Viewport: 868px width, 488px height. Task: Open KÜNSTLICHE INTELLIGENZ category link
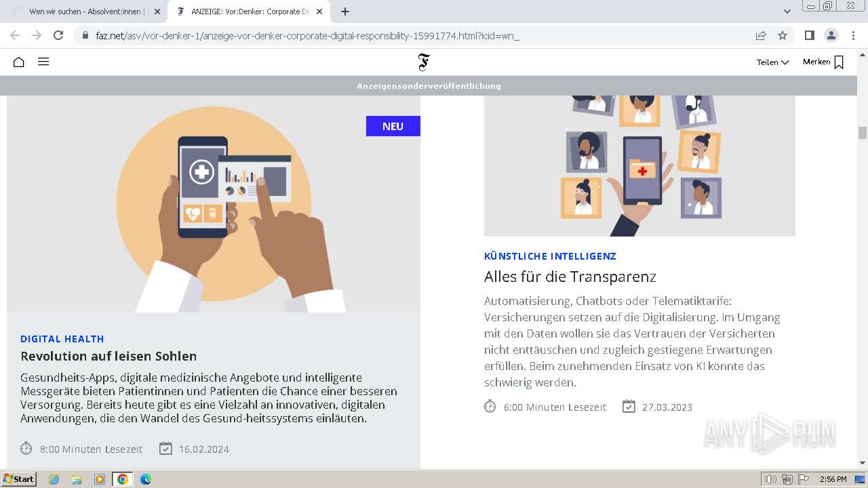[x=550, y=256]
